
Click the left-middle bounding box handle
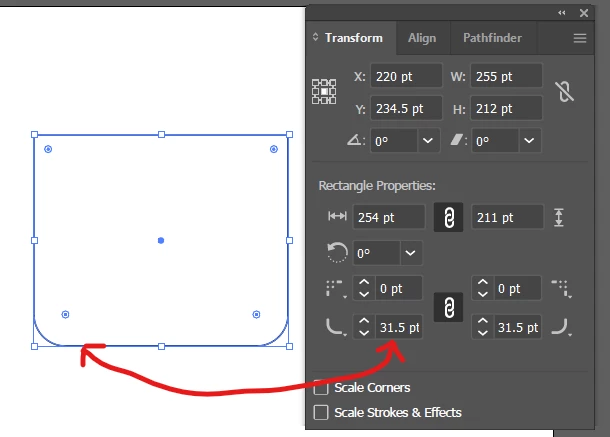click(x=34, y=240)
